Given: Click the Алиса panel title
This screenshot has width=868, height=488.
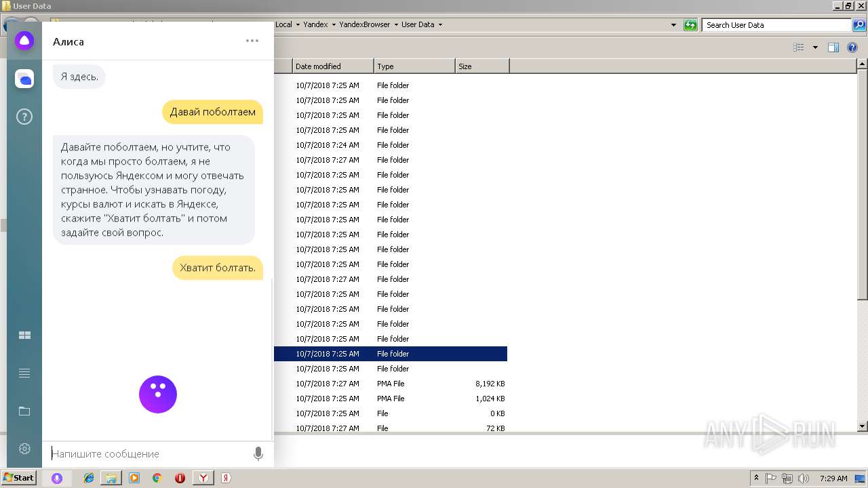Looking at the screenshot, I should (x=68, y=41).
